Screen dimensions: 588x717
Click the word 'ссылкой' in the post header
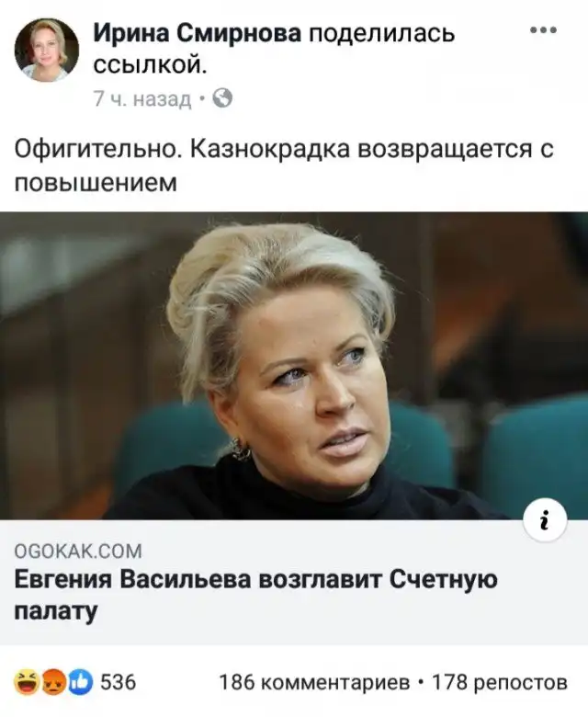click(151, 65)
